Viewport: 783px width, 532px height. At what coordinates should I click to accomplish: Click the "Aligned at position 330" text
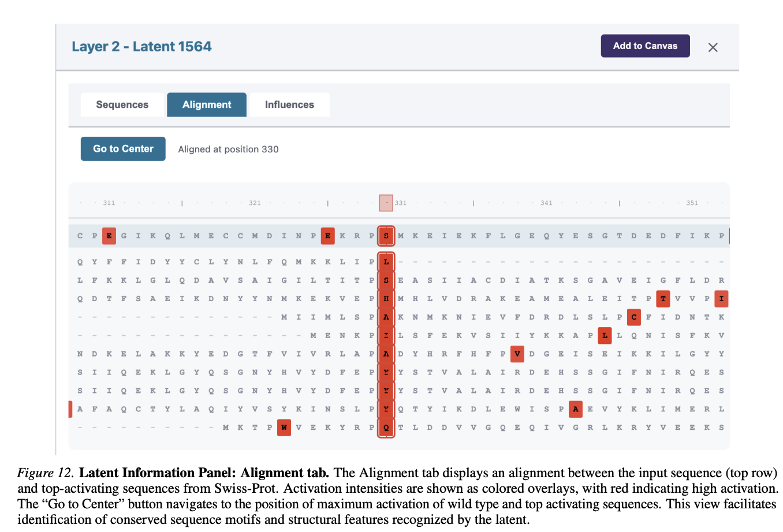[228, 149]
